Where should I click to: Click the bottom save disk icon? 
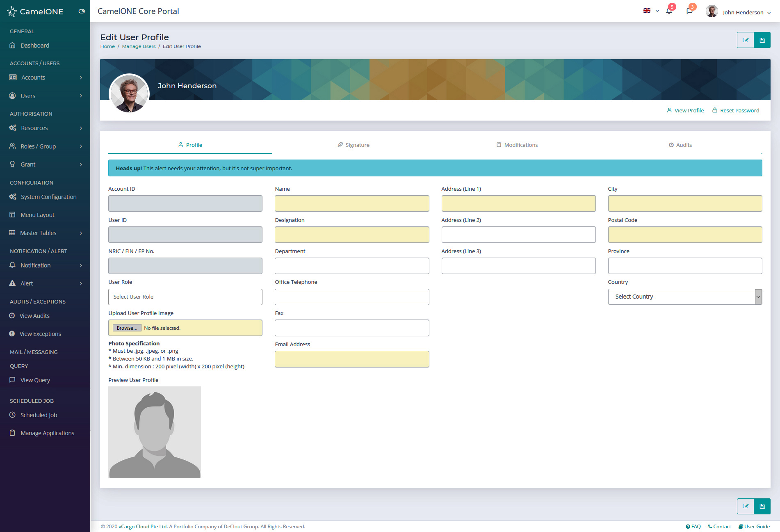click(762, 506)
